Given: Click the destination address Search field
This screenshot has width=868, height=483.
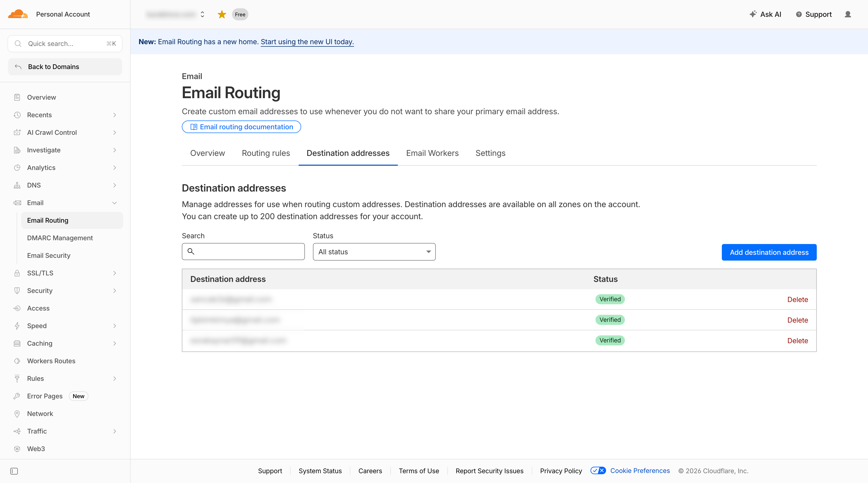Looking at the screenshot, I should pos(243,252).
